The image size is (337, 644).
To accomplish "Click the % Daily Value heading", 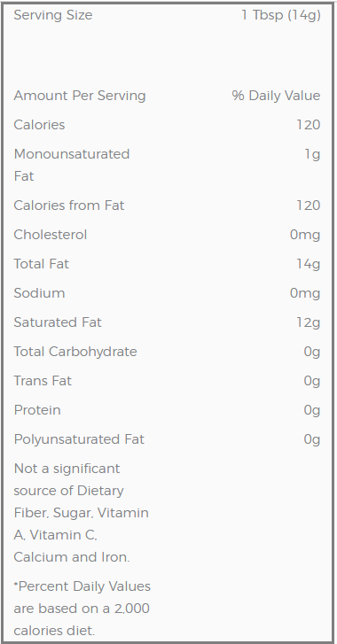I will [x=276, y=96].
